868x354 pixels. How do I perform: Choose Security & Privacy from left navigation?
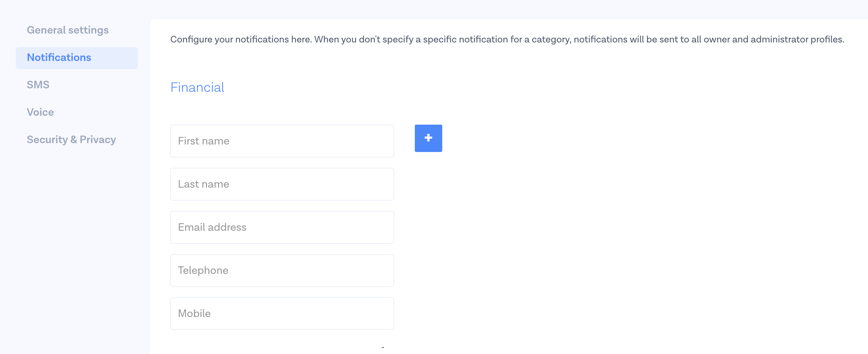coord(71,140)
